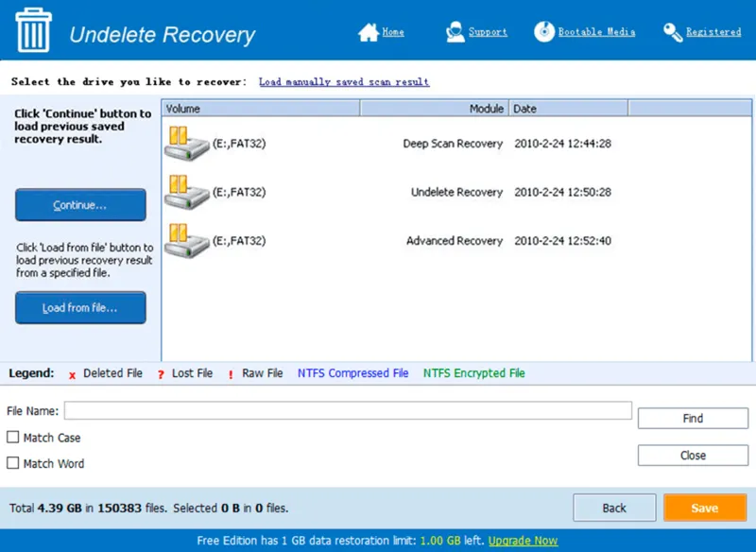Click the orange Save button
Image resolution: width=756 pixels, height=552 pixels.
pos(704,508)
